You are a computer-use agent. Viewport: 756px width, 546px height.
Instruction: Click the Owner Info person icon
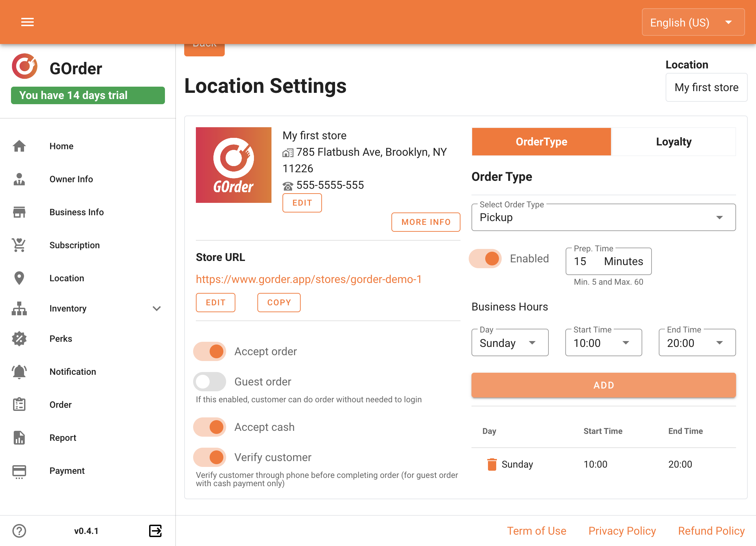[19, 179]
